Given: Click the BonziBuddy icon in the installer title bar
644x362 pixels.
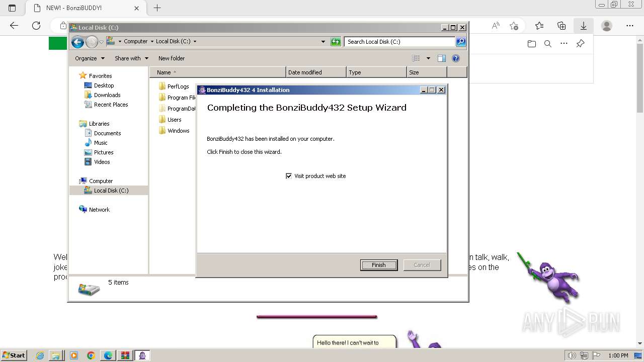Looking at the screenshot, I should 202,90.
